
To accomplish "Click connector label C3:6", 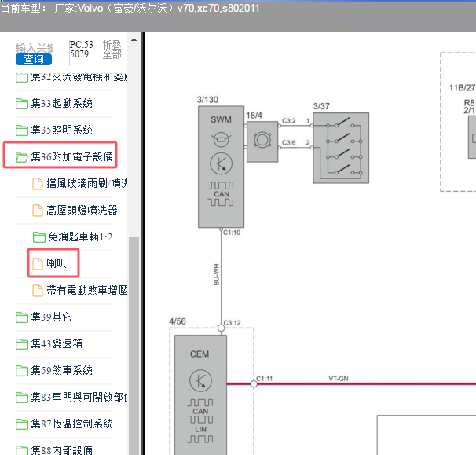I will (289, 142).
